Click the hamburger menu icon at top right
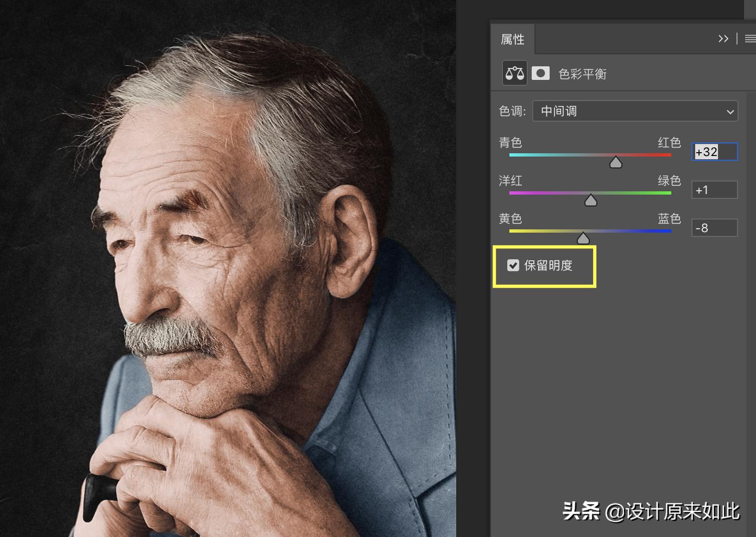The height and width of the screenshot is (537, 756). click(750, 39)
